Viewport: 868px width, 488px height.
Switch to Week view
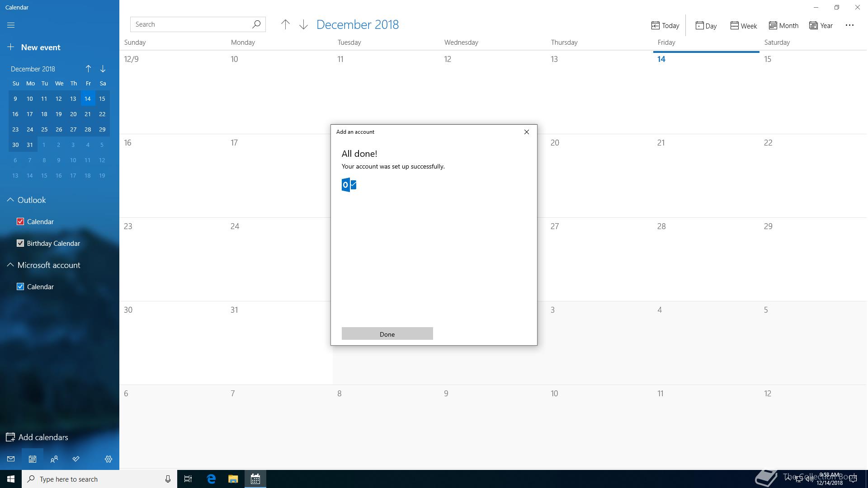tap(743, 26)
